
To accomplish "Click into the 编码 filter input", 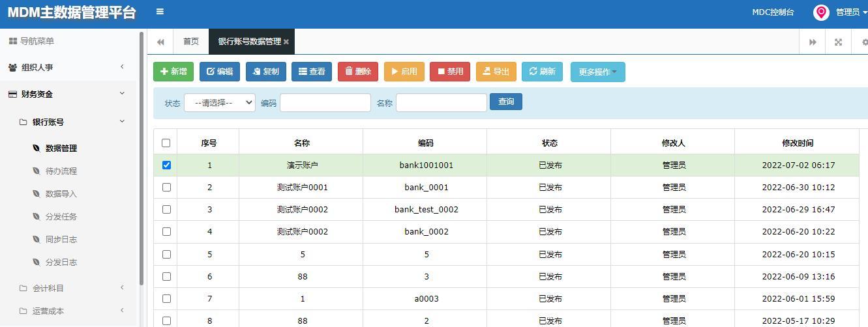I will coord(325,102).
